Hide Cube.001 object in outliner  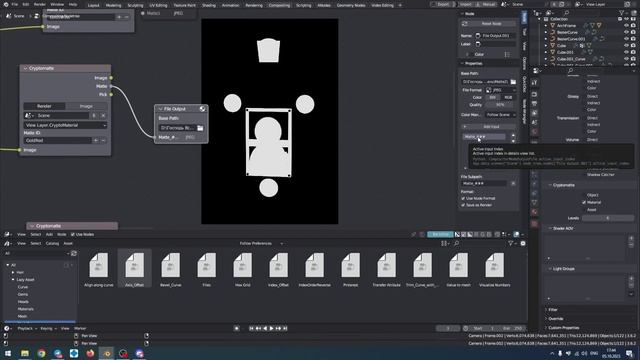pyautogui.click(x=627, y=52)
